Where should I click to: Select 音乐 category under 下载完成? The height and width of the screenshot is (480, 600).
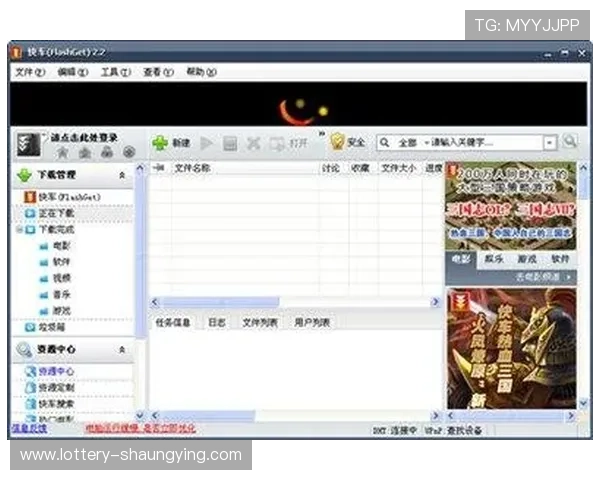[62, 295]
